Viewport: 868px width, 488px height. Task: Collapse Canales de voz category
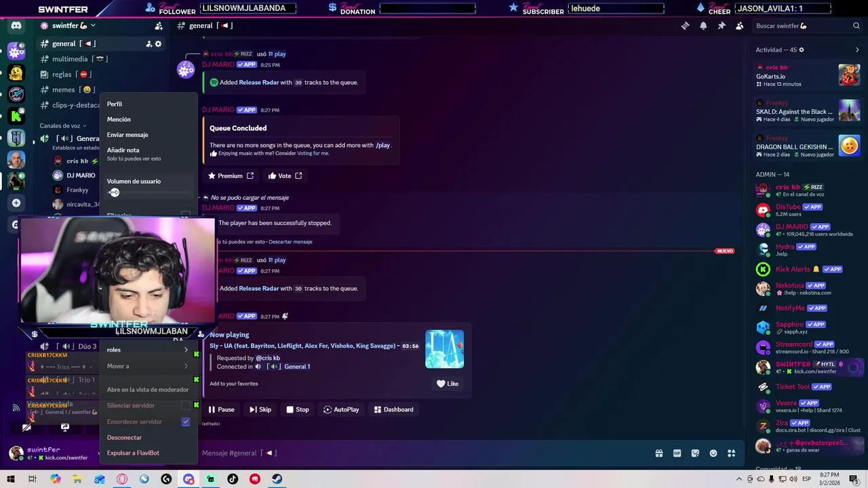63,125
